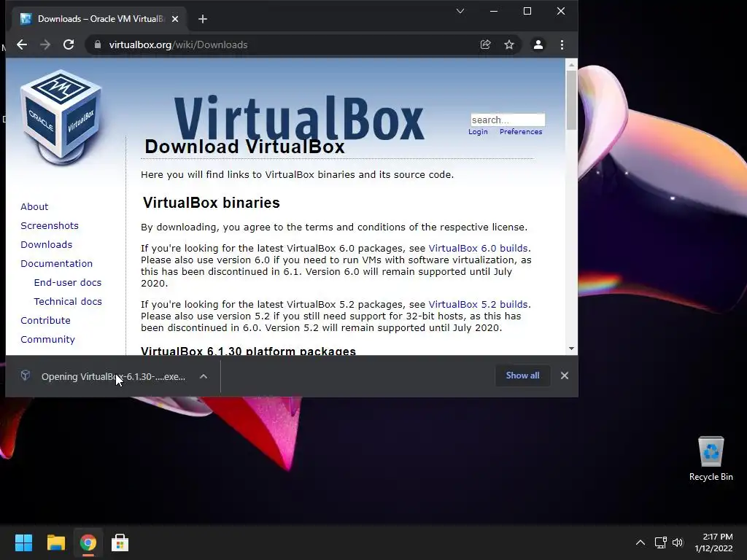Open the clock showing 2:17 PM

(713, 542)
